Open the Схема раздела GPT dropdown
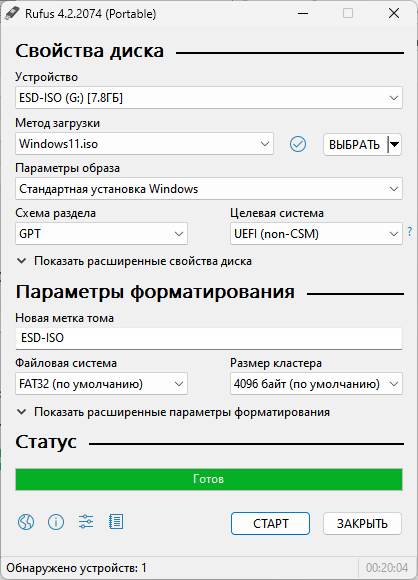Viewport: 418px width, 580px height. pyautogui.click(x=101, y=234)
